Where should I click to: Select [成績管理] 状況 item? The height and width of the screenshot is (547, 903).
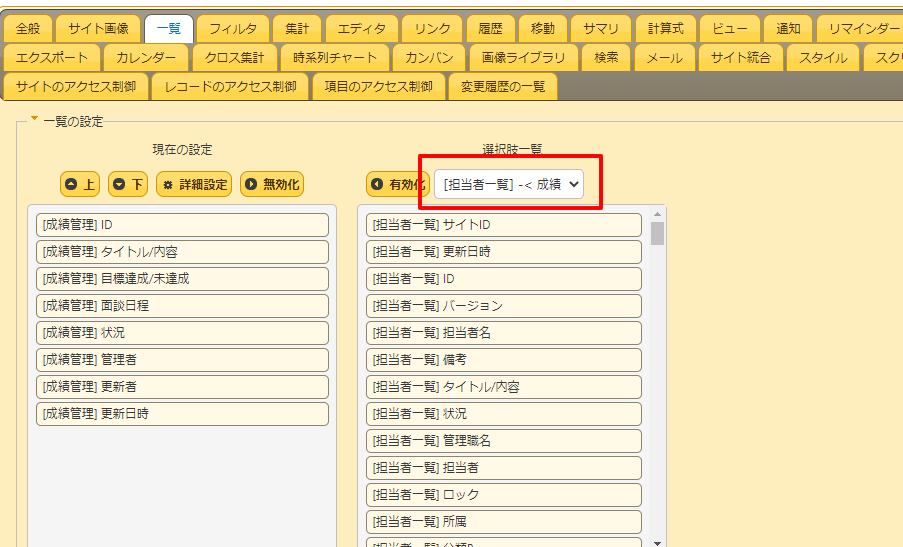pos(183,333)
